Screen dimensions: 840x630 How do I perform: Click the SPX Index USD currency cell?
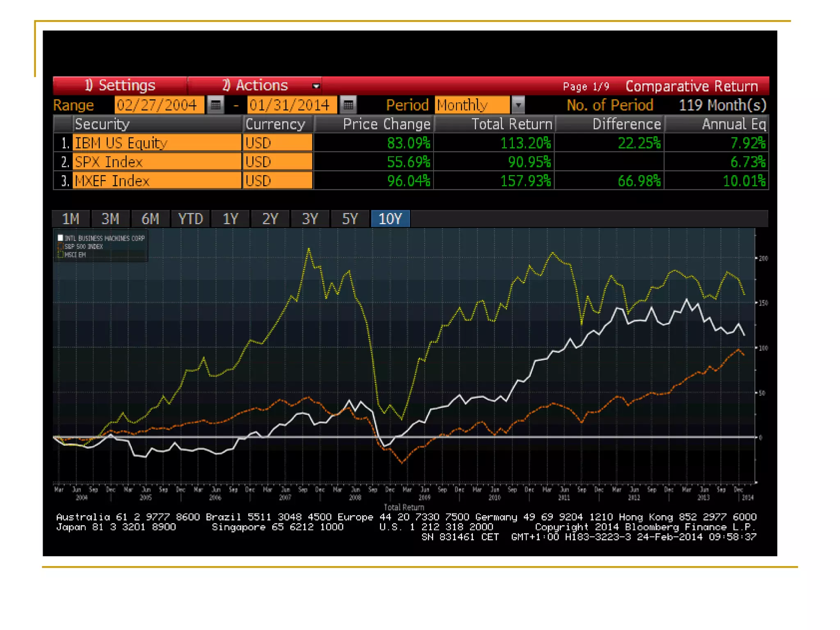(x=278, y=162)
